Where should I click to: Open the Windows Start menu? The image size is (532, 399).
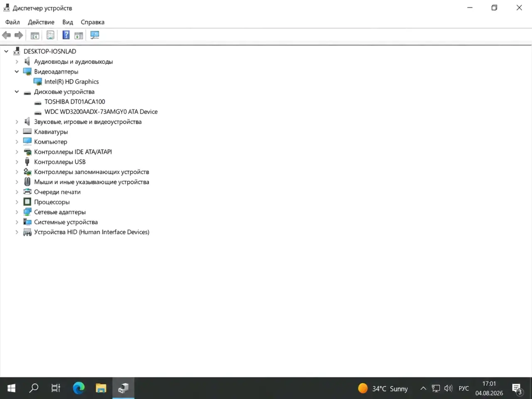click(x=11, y=388)
